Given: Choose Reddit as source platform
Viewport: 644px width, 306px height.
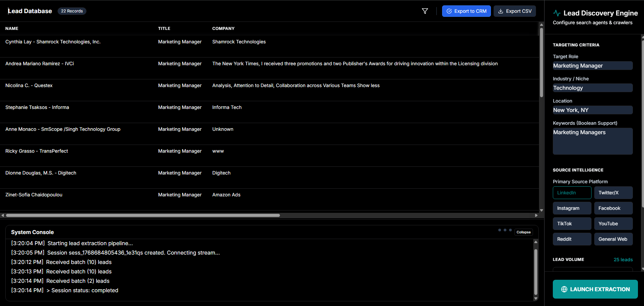Looking at the screenshot, I should click(x=572, y=239).
